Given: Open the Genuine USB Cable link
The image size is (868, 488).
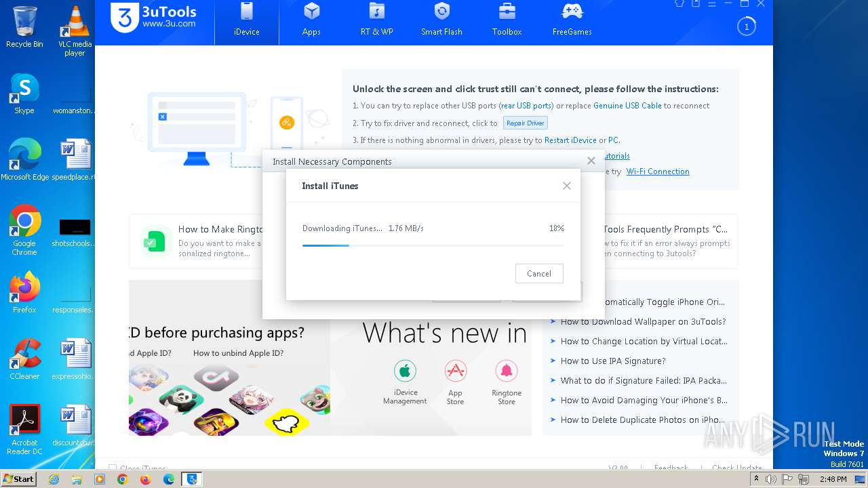Looking at the screenshot, I should (x=627, y=106).
